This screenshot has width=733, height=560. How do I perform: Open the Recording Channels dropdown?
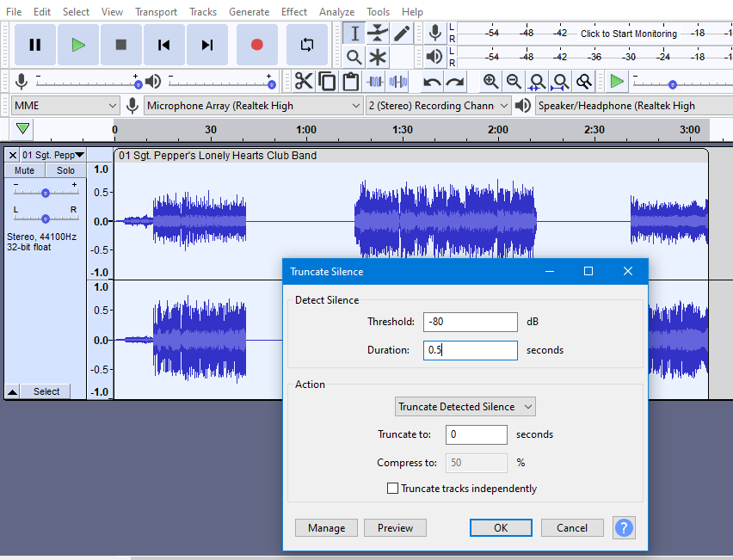pos(438,106)
